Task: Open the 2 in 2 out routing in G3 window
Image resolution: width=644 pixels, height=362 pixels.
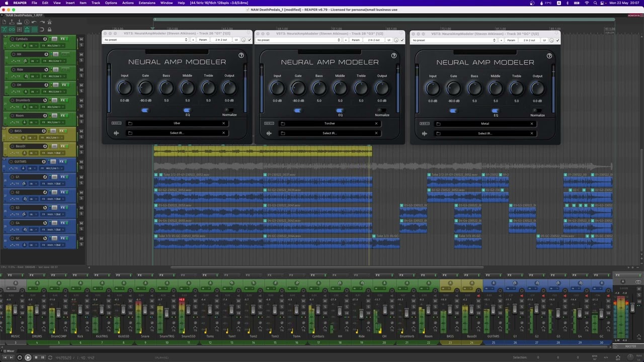Action: pos(374,40)
